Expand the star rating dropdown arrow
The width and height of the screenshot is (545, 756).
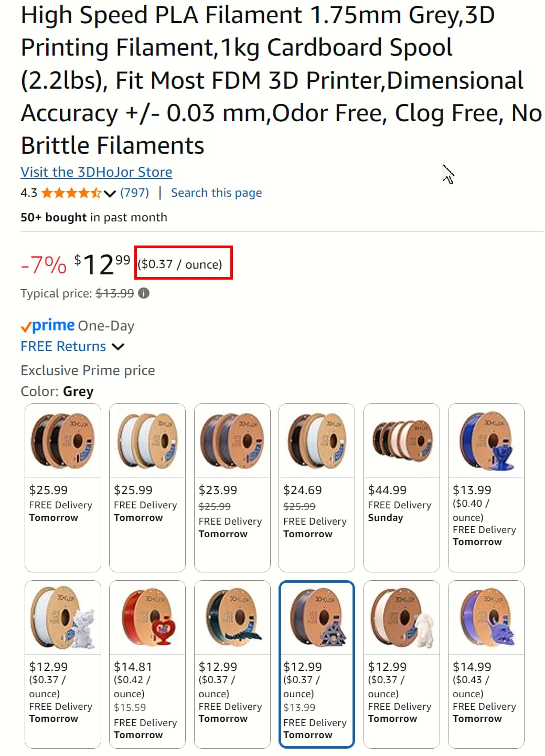click(x=110, y=194)
